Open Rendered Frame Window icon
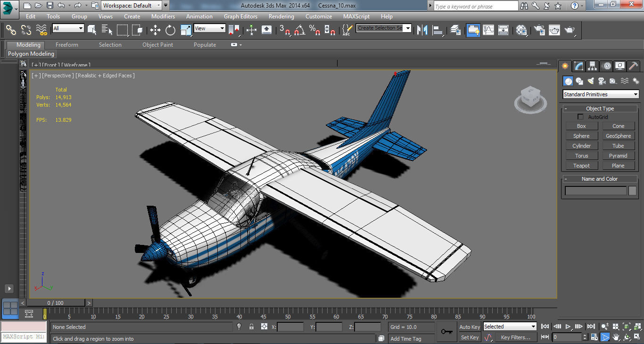This screenshot has height=344, width=644. pos(554,30)
